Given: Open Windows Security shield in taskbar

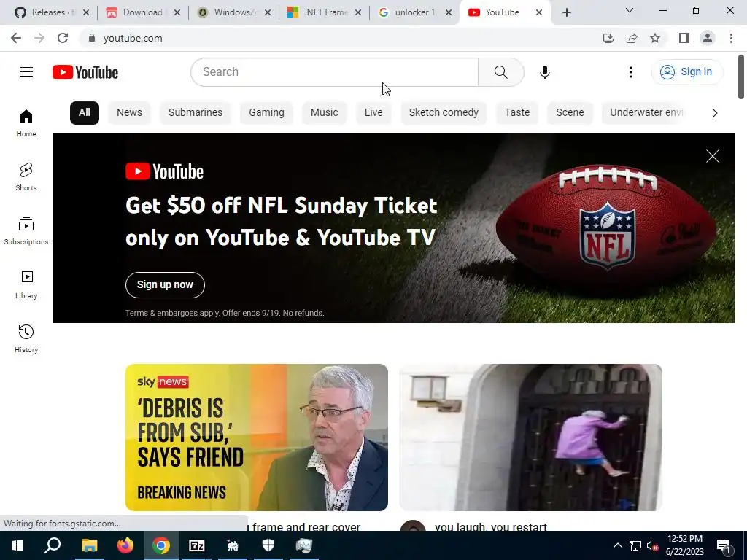Looking at the screenshot, I should point(268,545).
